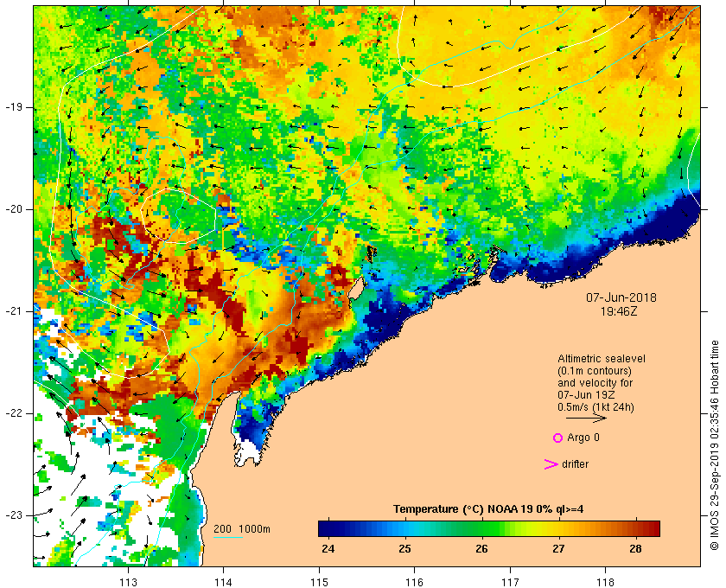Click the colorbar tick label 25
726x588 pixels.
[x=405, y=549]
